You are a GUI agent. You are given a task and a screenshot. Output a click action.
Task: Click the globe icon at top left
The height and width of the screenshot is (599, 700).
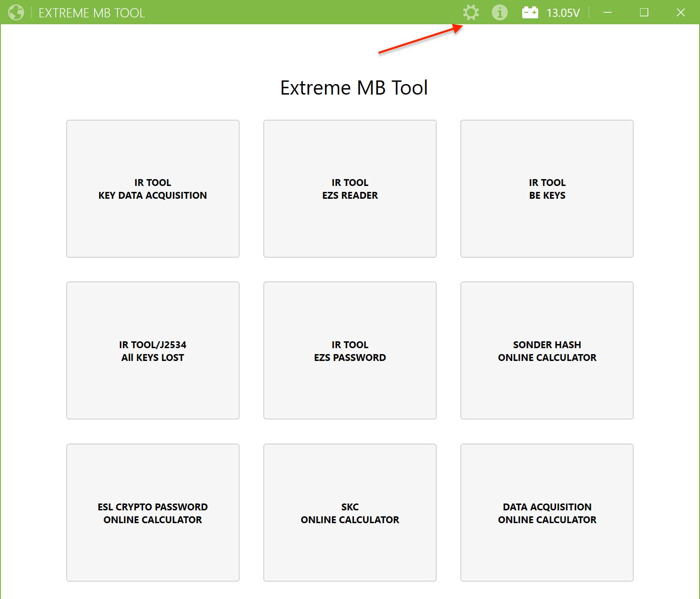tap(16, 12)
